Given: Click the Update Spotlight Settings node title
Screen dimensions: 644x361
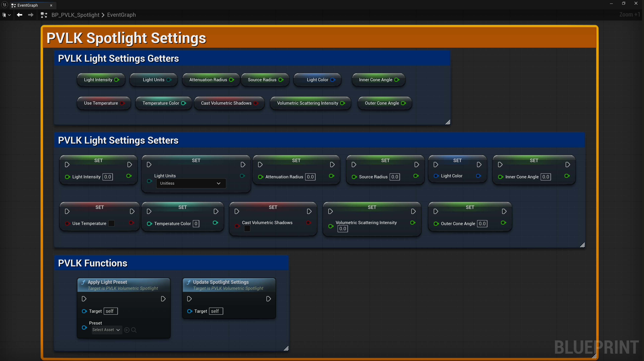Looking at the screenshot, I should 221,282.
